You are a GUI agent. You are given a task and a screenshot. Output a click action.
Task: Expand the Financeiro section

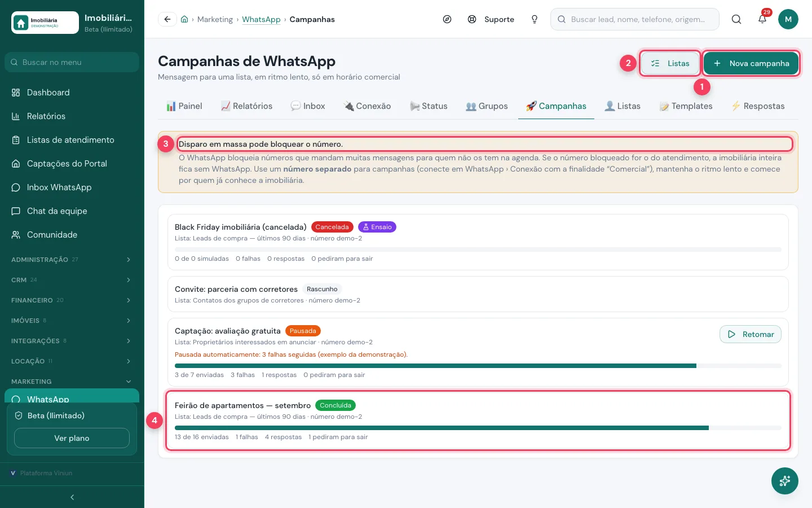coord(72,300)
